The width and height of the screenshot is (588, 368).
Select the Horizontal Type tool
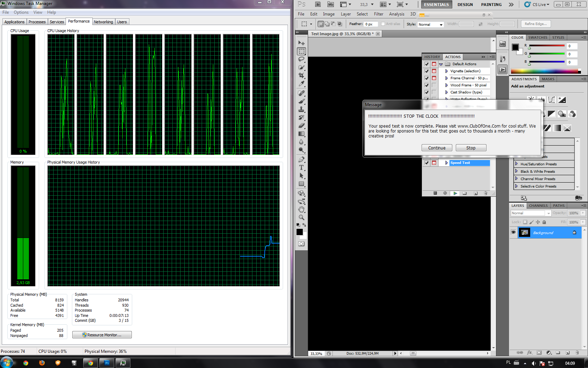click(301, 168)
